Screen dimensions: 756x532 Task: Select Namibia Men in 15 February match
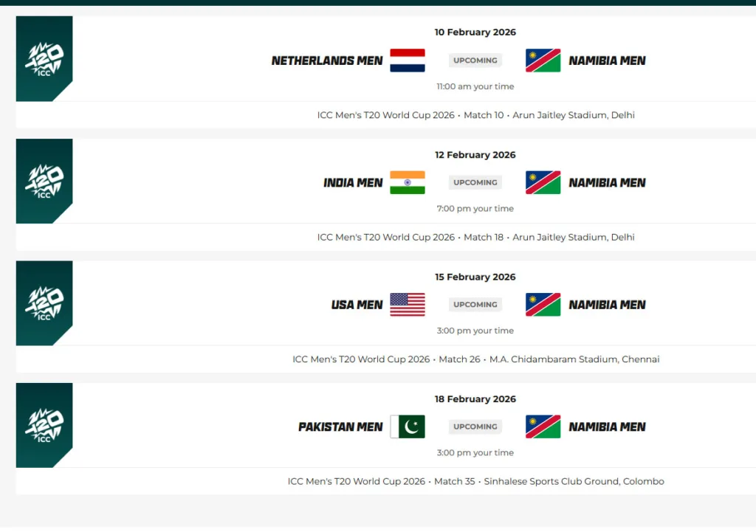coord(607,305)
